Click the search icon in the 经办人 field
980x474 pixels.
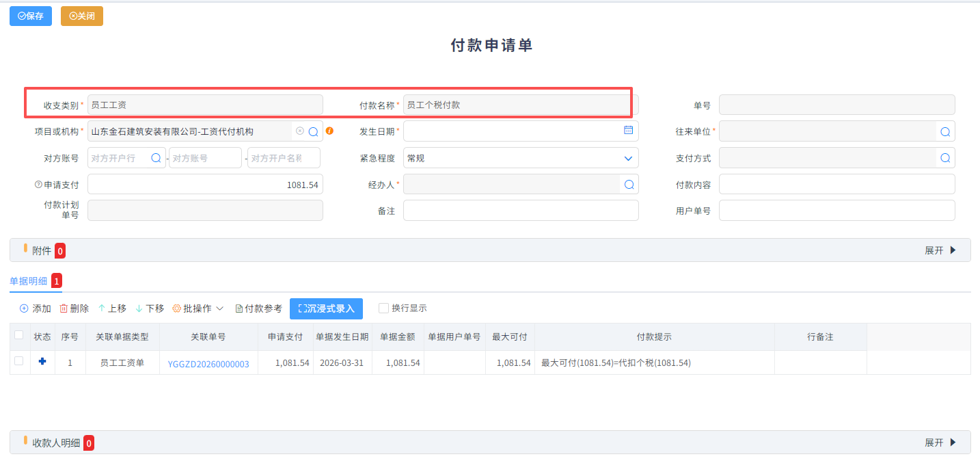click(628, 185)
